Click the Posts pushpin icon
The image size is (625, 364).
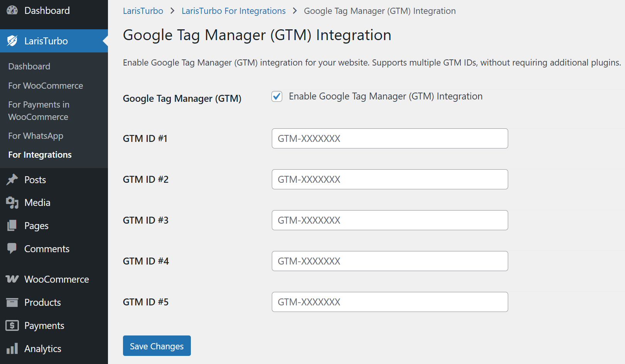[12, 180]
